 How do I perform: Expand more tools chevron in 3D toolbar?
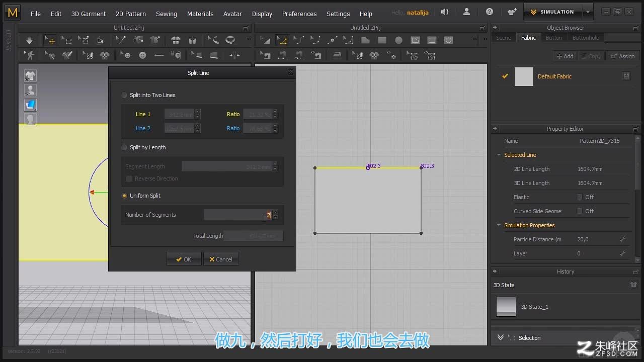pos(249,39)
